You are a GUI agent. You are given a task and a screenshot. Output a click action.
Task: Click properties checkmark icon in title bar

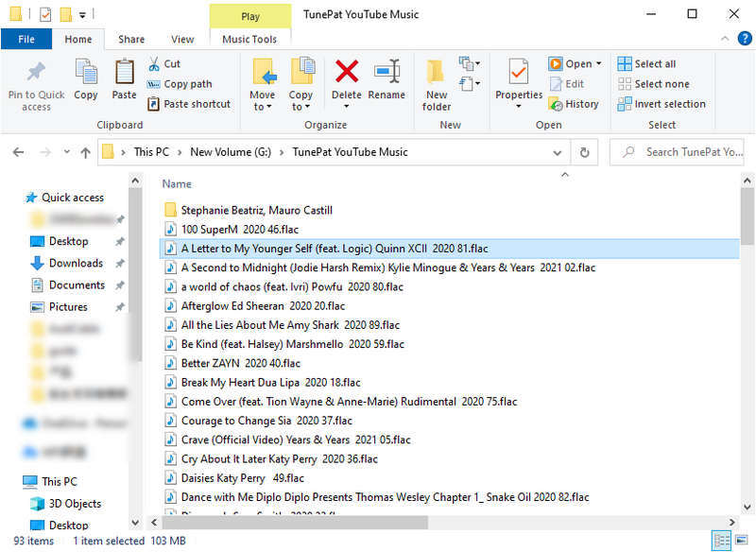tap(45, 14)
